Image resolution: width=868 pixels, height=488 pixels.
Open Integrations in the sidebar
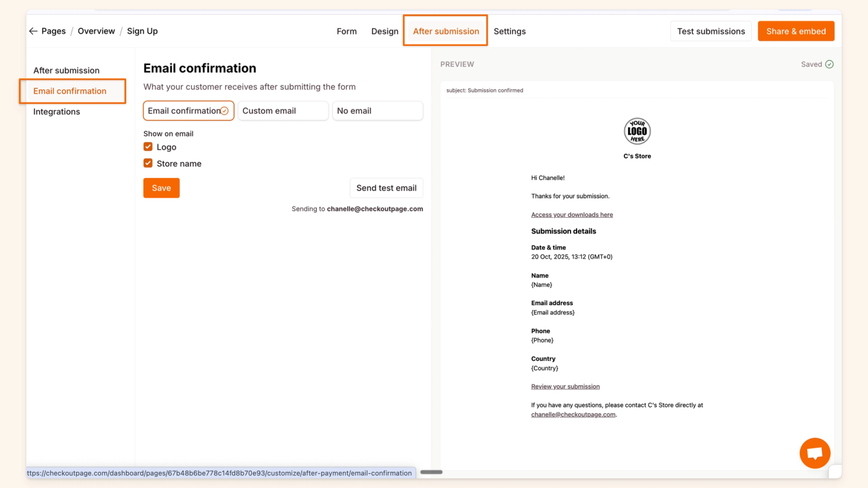click(56, 112)
